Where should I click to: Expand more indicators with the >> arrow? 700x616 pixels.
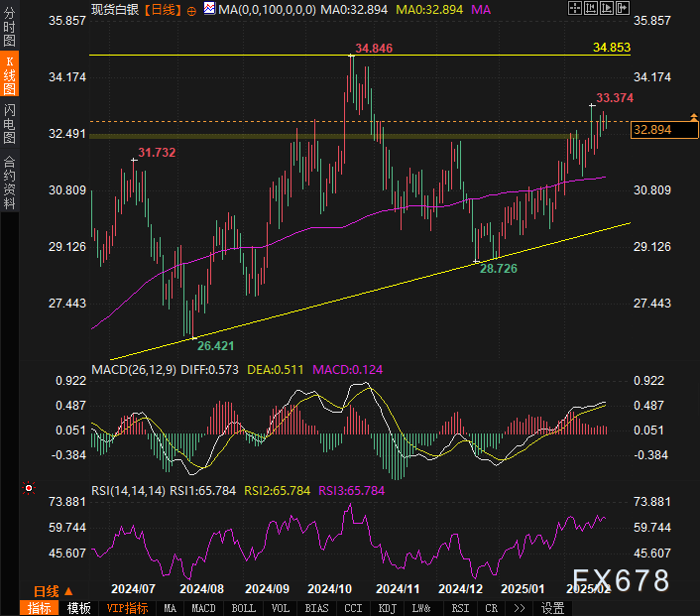[x=518, y=608]
